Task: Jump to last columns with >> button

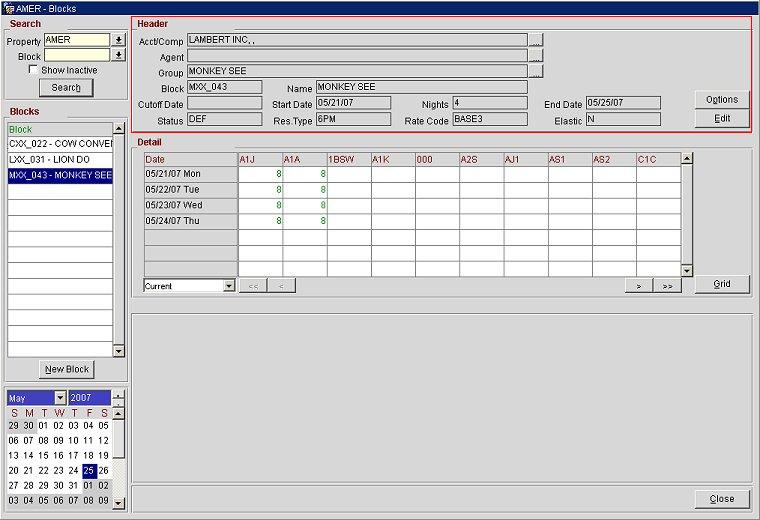Action: click(667, 286)
